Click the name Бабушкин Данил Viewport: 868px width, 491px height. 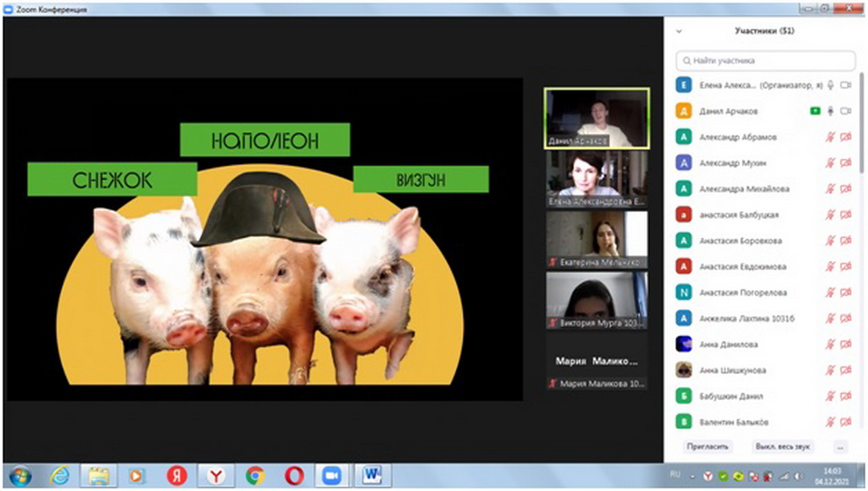click(x=731, y=396)
